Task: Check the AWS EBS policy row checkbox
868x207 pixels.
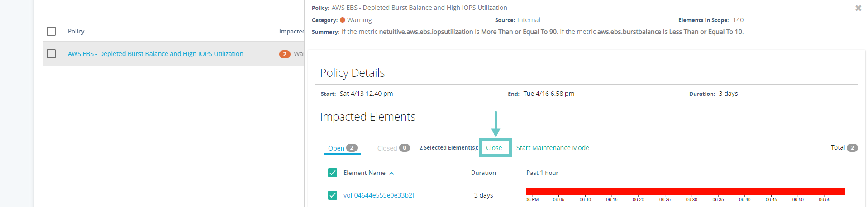Action: click(51, 54)
